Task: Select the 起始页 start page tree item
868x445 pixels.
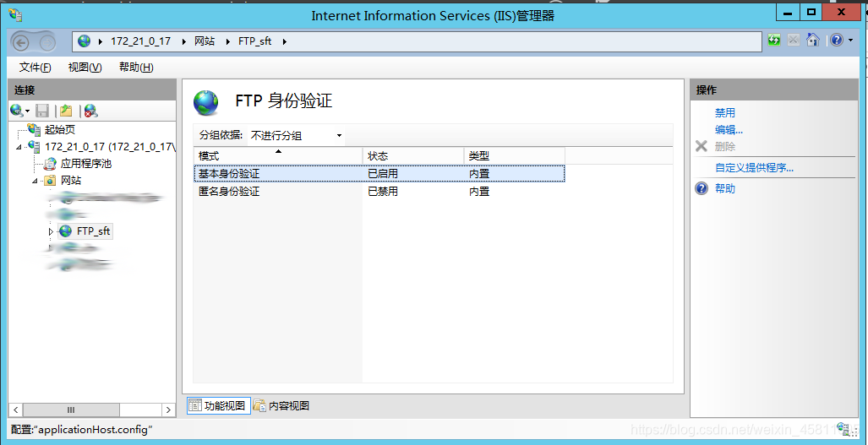Action: click(x=60, y=130)
